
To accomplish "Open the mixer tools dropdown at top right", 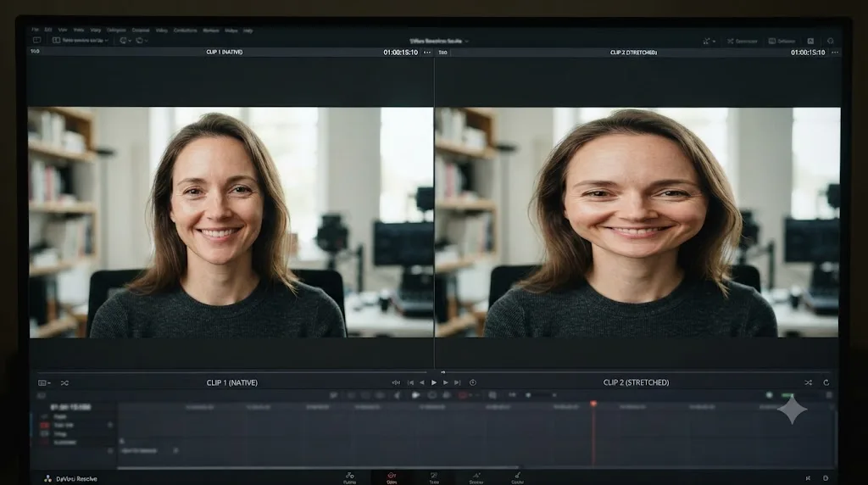I will coord(709,41).
